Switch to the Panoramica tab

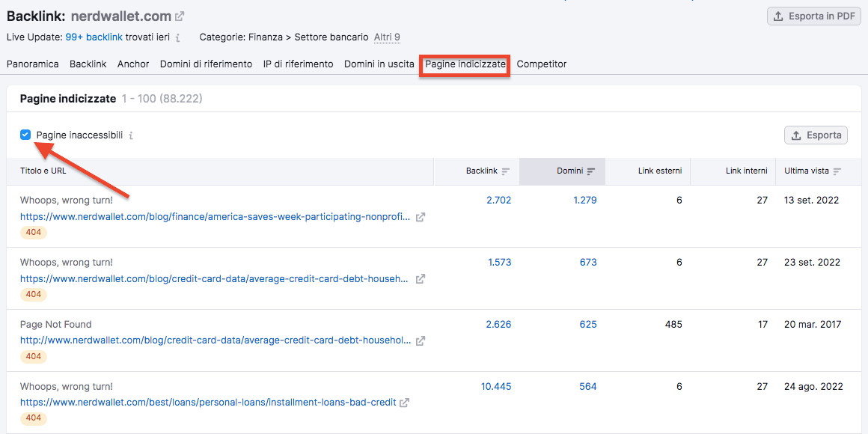[33, 64]
